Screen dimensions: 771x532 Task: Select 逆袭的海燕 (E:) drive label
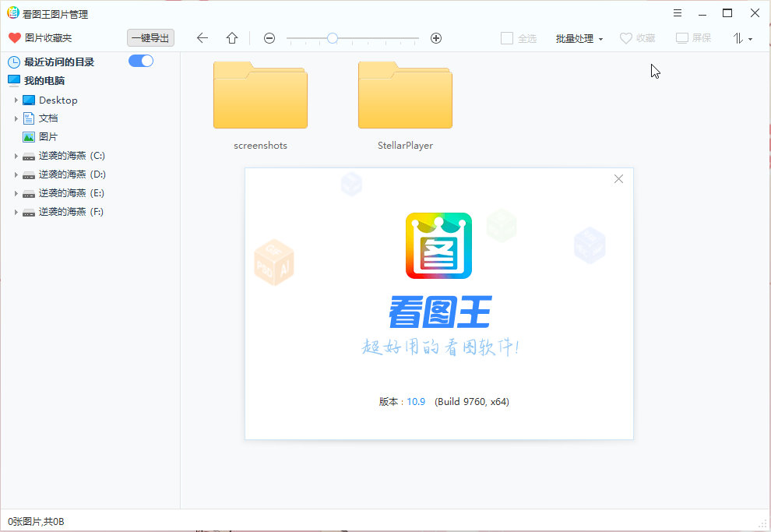pos(72,193)
